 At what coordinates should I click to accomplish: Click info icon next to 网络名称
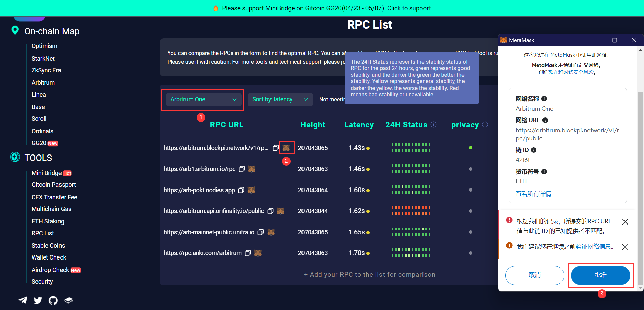544,99
